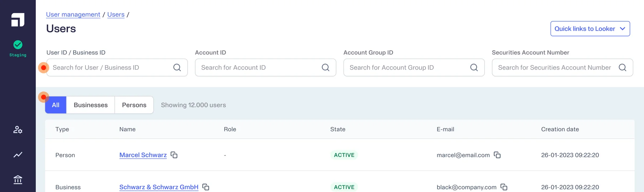Focus the User / Business ID search field
The image size is (644, 192).
coord(117,67)
